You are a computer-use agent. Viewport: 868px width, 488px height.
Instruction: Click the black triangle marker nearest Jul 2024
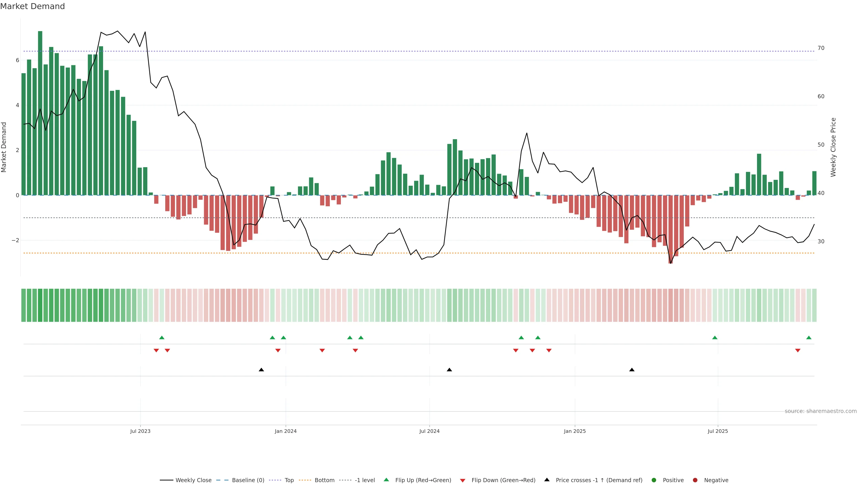(x=449, y=370)
